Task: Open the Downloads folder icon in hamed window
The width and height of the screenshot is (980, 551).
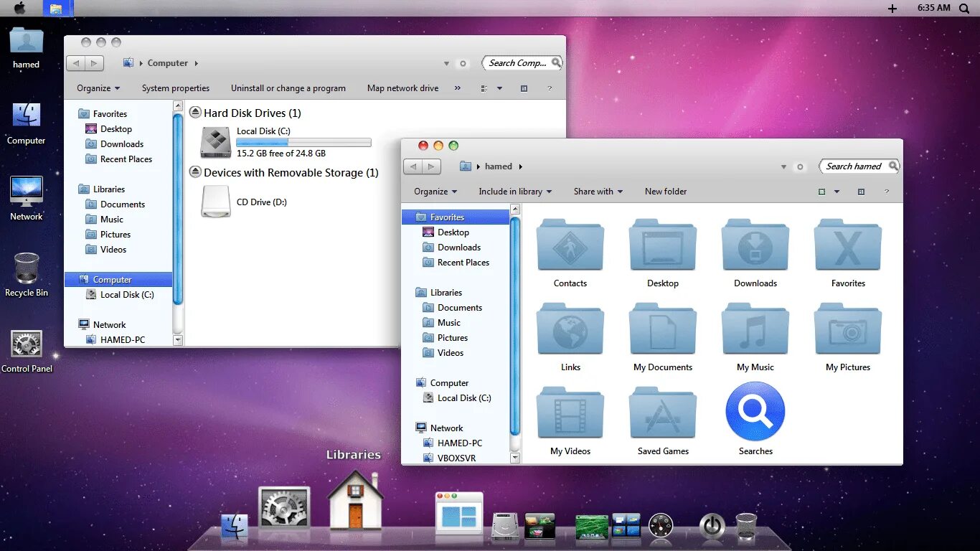Action: point(755,245)
